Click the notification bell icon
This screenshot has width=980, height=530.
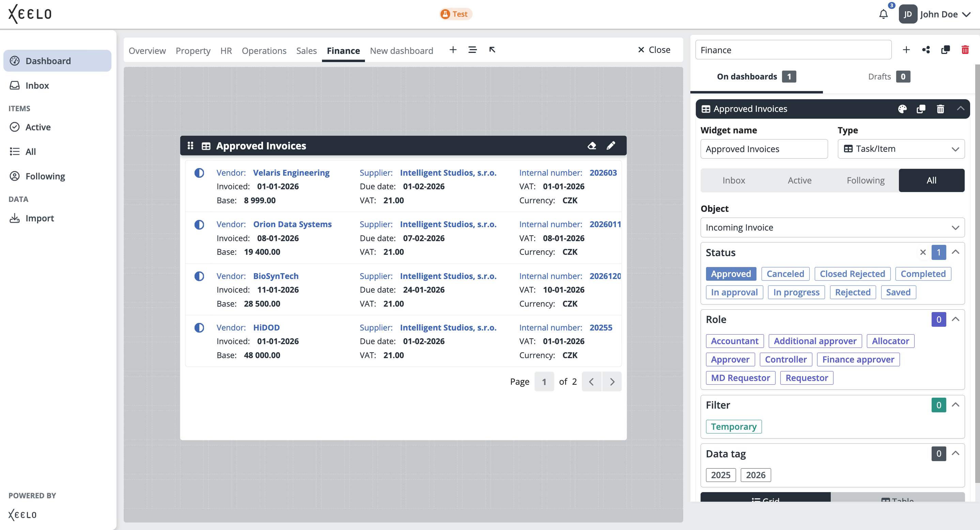click(883, 14)
